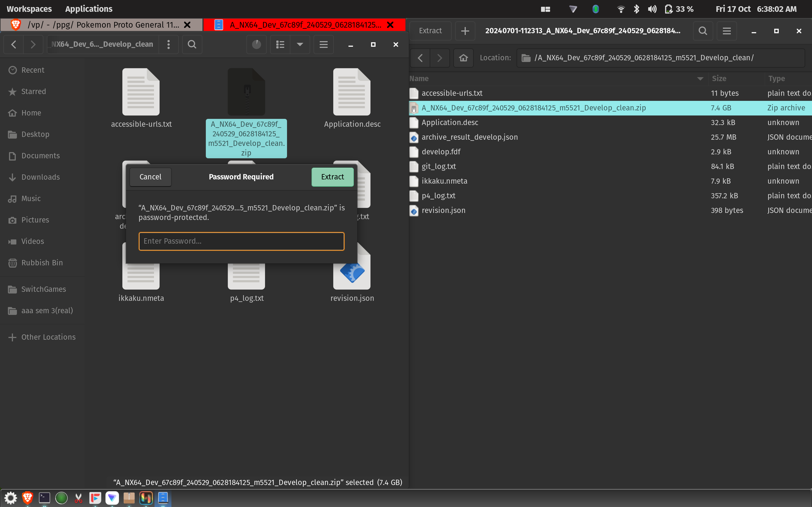
Task: Click the volume icon in top bar
Action: tap(652, 9)
